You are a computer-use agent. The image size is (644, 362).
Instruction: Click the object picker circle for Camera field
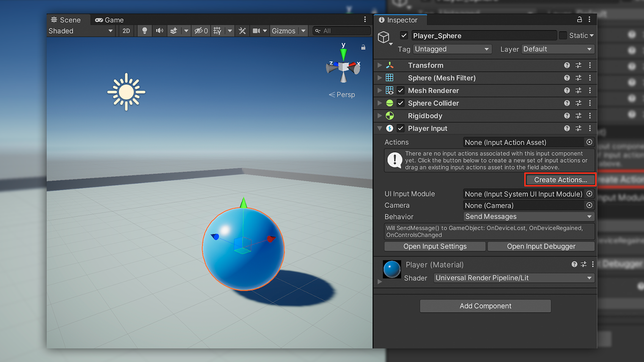point(589,206)
